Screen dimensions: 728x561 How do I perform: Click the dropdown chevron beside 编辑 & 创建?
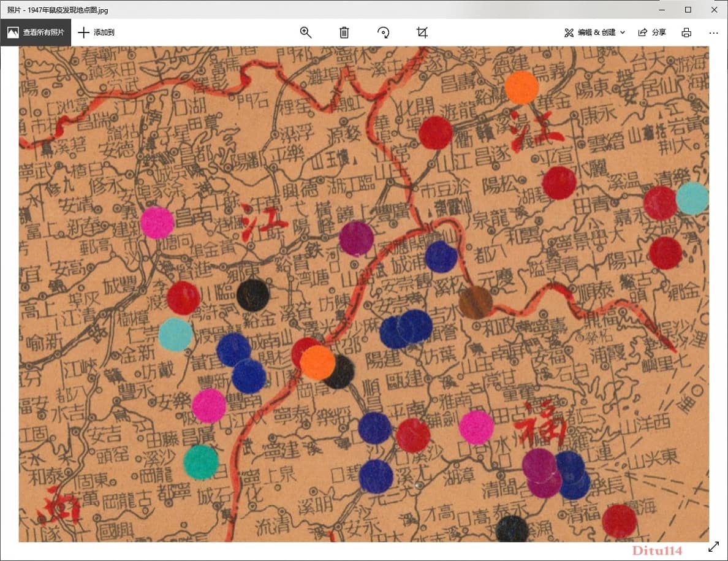[623, 32]
